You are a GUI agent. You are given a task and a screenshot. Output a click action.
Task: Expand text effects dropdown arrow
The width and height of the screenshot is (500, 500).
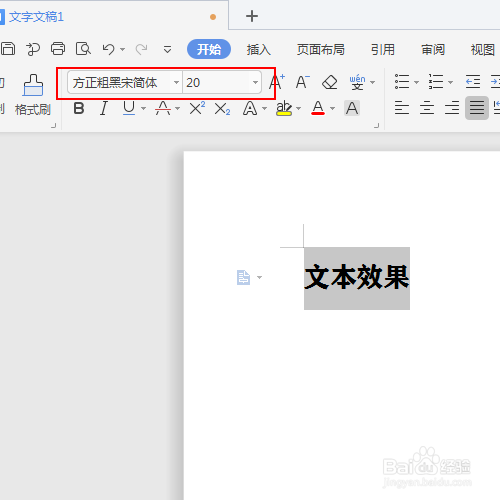[265, 109]
